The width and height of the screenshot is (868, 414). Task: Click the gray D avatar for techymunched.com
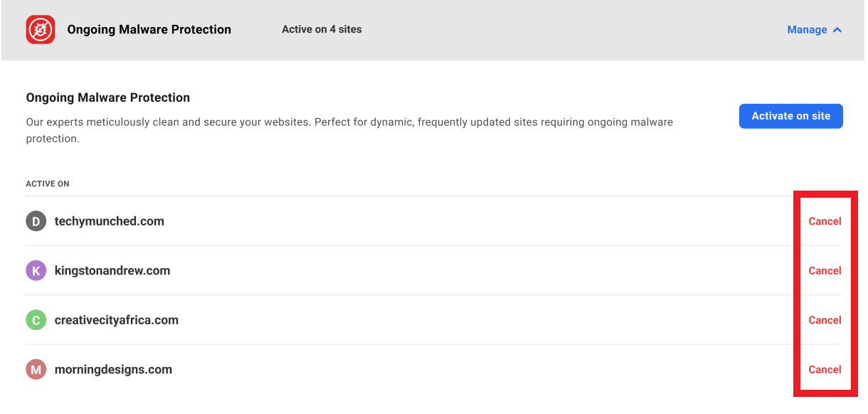(x=36, y=221)
